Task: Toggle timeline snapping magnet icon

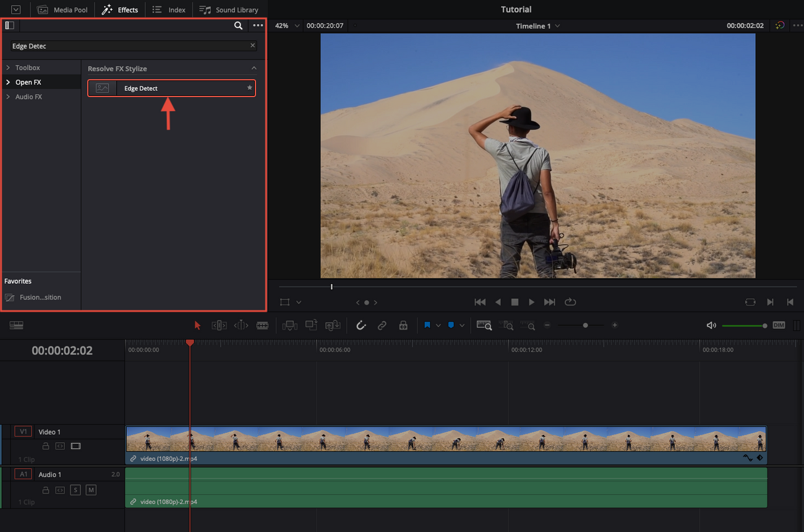Action: (361, 325)
